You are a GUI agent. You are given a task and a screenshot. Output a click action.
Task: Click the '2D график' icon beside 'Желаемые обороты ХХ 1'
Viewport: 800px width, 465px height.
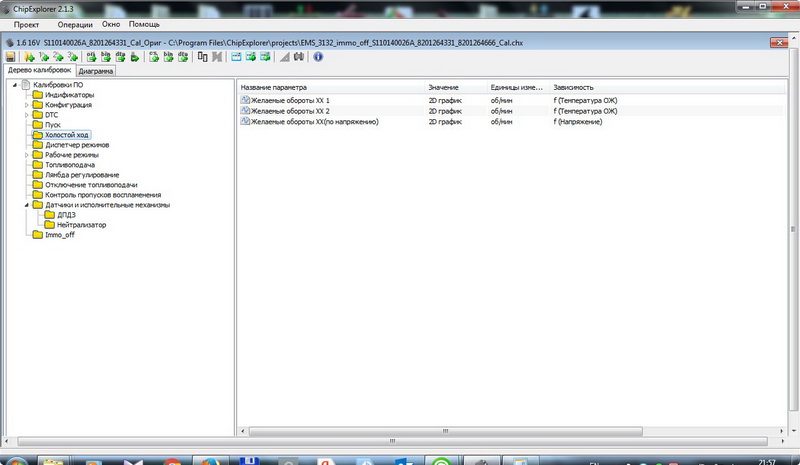[x=244, y=101]
